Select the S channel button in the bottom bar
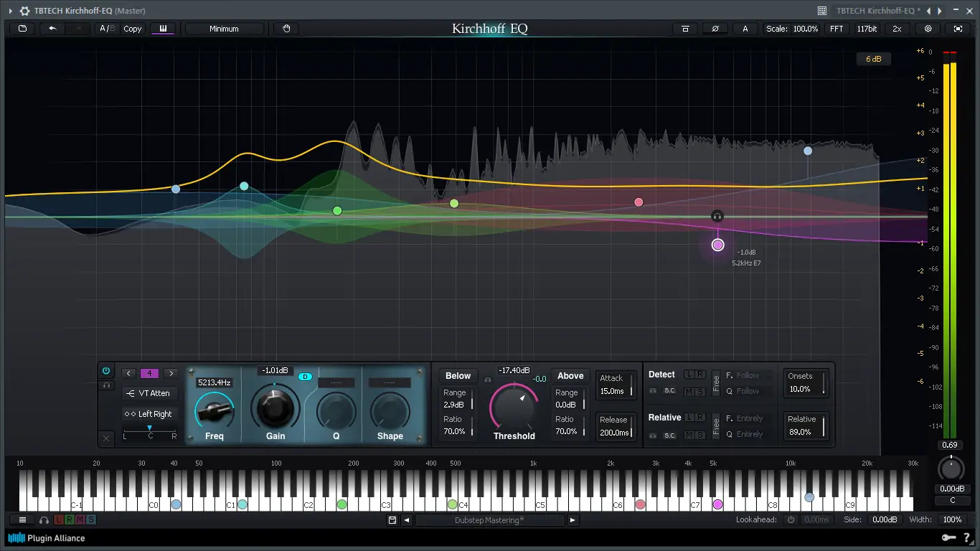Image resolution: width=980 pixels, height=551 pixels. 91,519
